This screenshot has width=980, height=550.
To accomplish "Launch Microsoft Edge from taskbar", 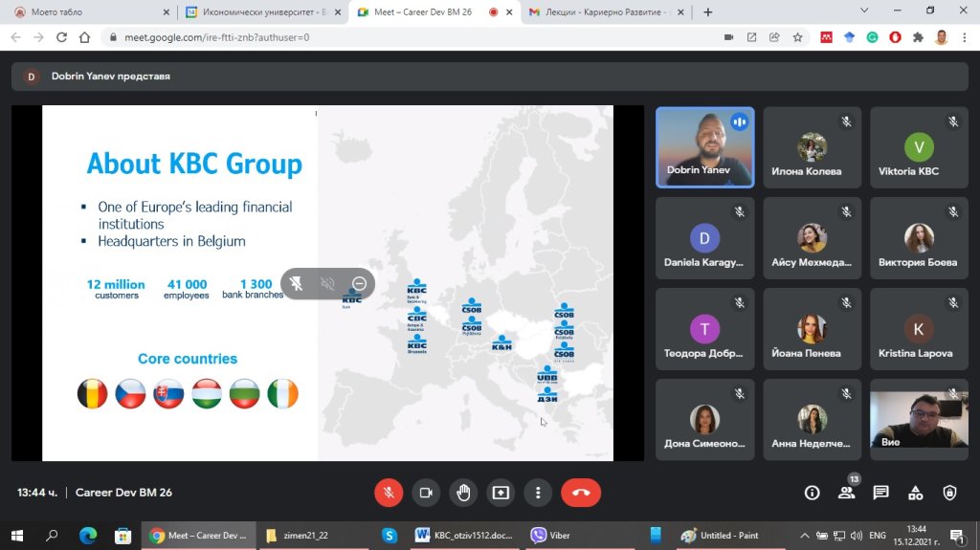I will click(88, 536).
